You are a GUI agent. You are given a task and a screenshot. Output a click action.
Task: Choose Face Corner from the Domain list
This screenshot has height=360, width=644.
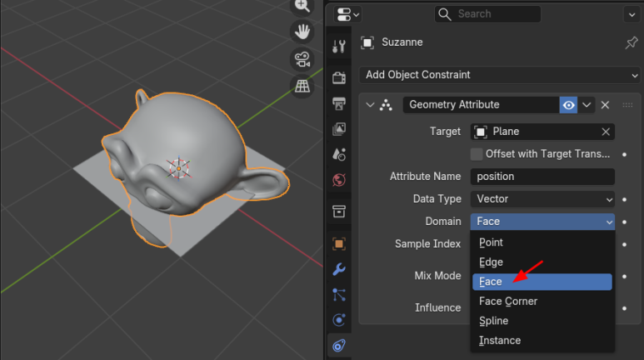(x=542, y=301)
